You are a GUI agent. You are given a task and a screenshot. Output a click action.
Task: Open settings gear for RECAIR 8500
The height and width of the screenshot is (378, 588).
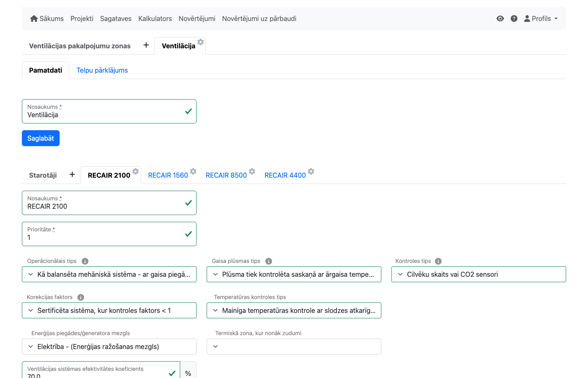pos(252,171)
